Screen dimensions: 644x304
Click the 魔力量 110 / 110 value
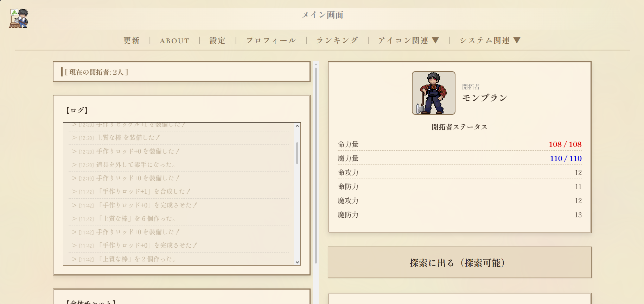point(566,159)
